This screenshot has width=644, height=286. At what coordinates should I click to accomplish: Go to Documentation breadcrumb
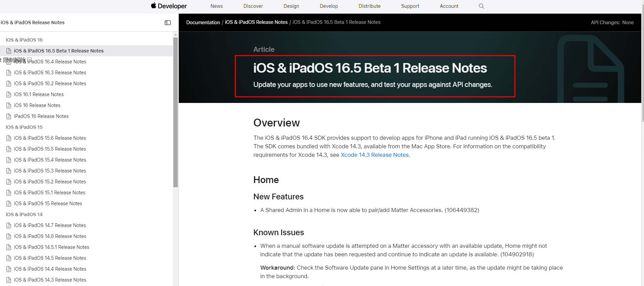203,22
